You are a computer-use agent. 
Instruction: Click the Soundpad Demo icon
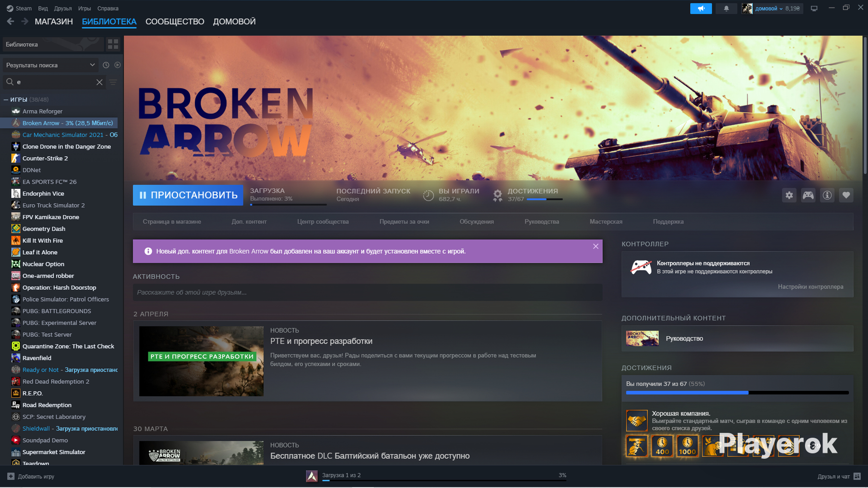(16, 440)
